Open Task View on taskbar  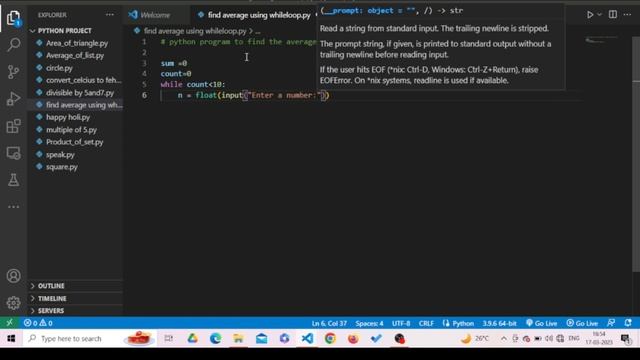pos(169,338)
